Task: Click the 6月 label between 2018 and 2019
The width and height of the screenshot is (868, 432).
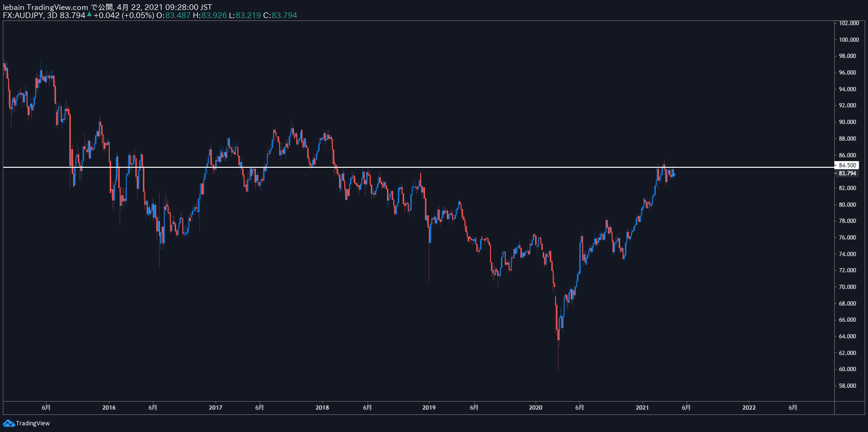Action: point(368,407)
